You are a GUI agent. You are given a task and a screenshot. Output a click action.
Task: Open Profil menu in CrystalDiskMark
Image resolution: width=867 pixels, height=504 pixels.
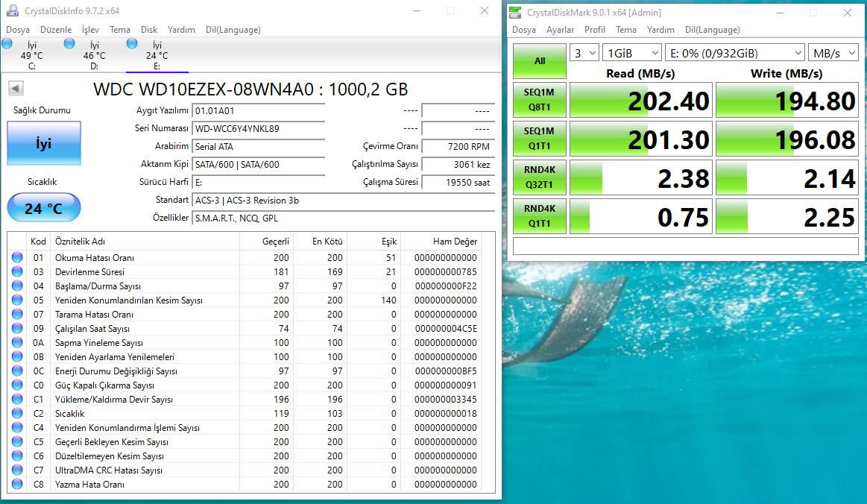(595, 30)
